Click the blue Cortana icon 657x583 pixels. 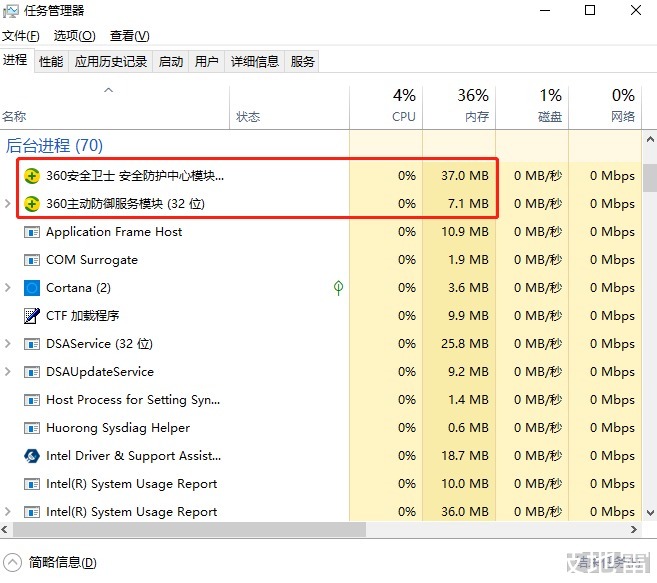32,288
